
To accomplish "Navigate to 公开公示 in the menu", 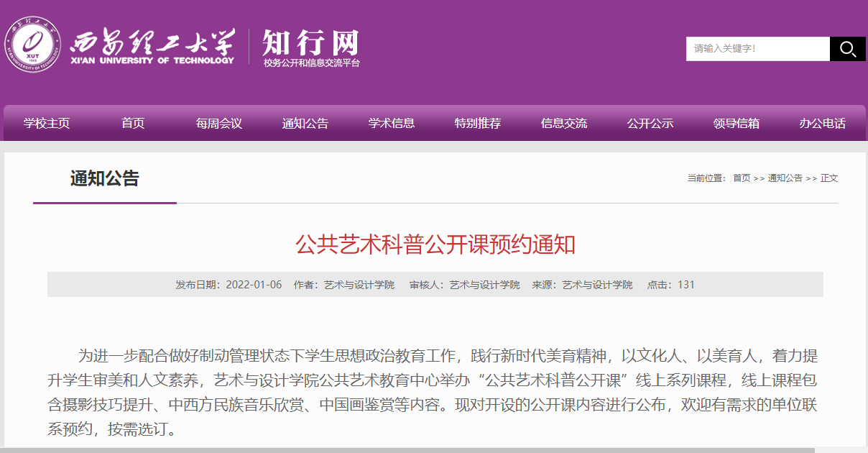I will point(650,123).
